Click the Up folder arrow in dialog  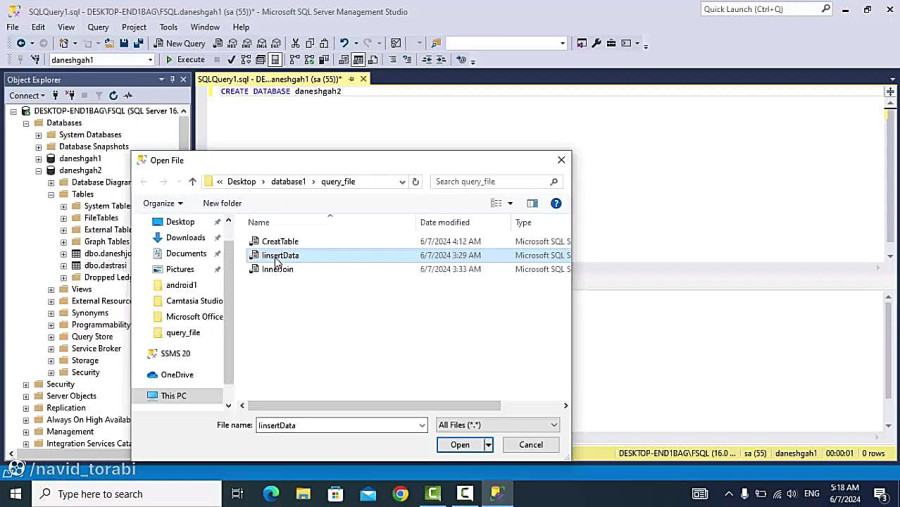[192, 181]
